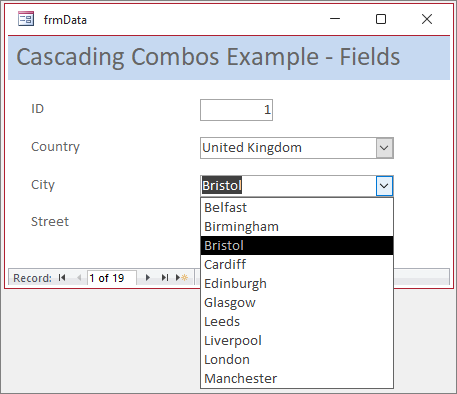Screen dimensions: 457x394
Task: Select Birmingham from the city list
Action: [297, 227]
